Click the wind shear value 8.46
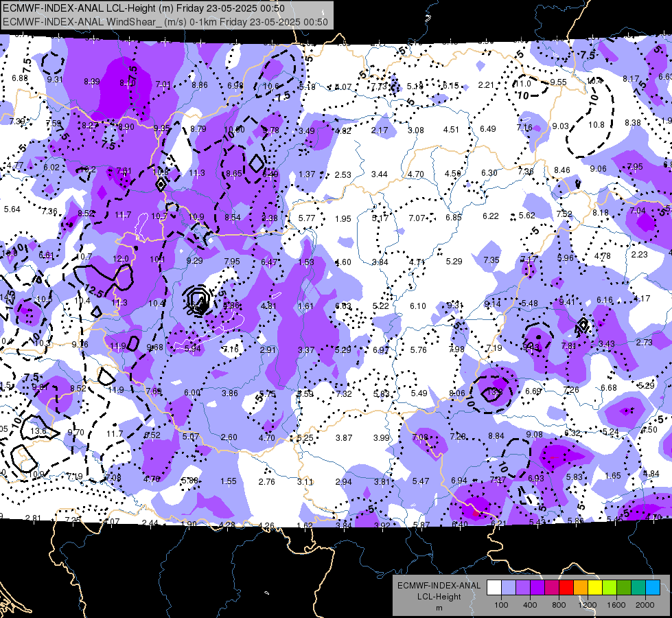Screen dimensions: 672x618 click(562, 170)
